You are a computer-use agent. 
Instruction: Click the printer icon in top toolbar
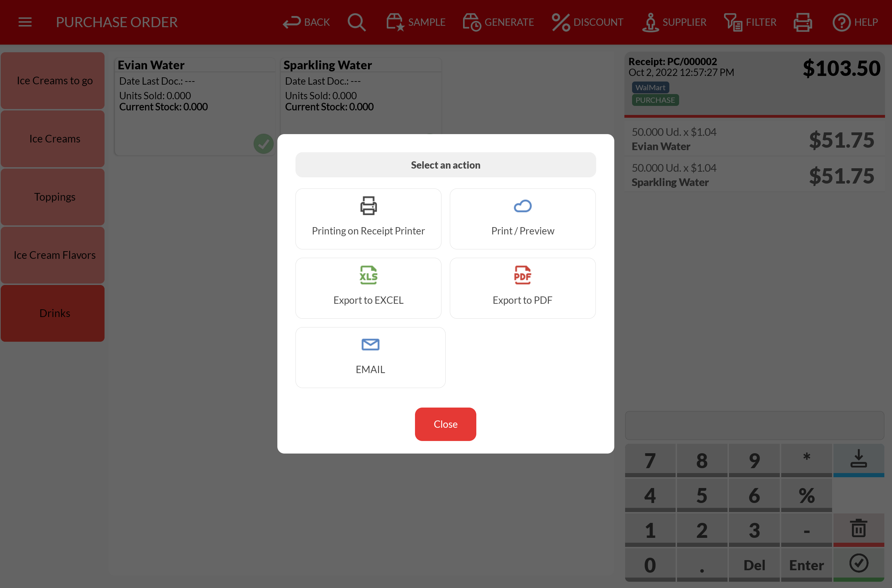point(802,22)
